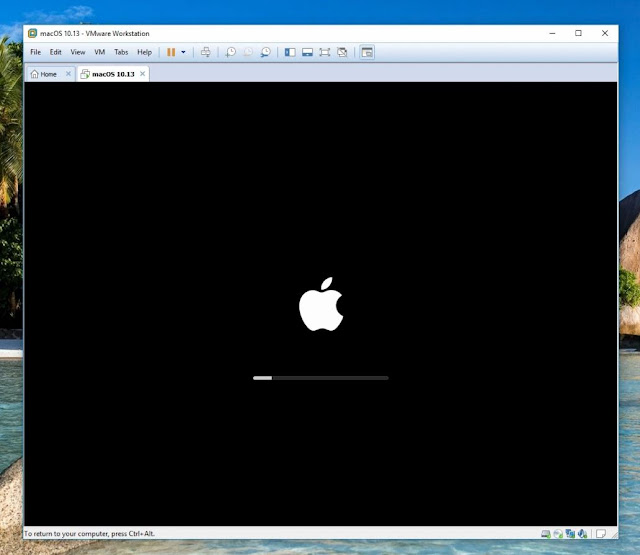Open the power options dropdown arrow
The height and width of the screenshot is (555, 640).
click(x=183, y=52)
